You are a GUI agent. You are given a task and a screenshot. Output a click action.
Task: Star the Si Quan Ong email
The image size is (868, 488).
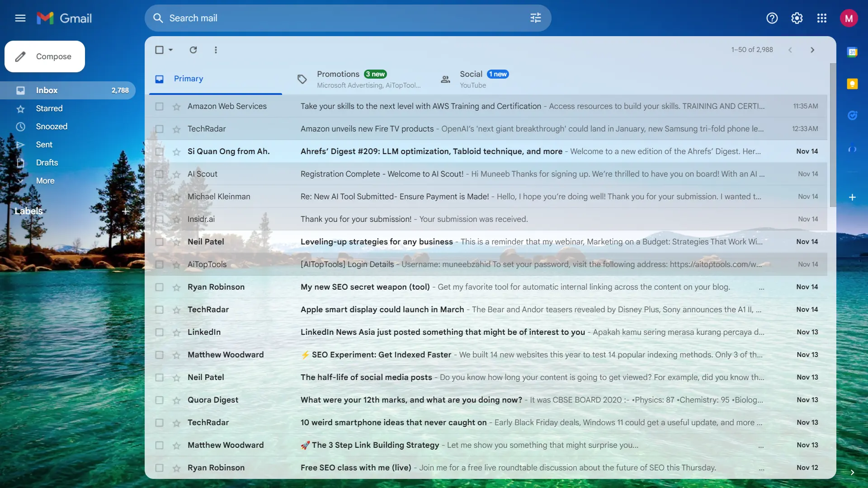coord(176,152)
